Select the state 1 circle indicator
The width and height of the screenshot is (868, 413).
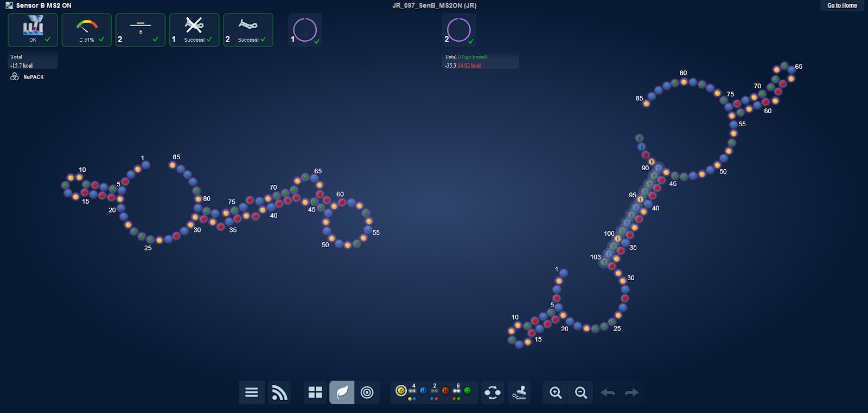pyautogui.click(x=305, y=30)
